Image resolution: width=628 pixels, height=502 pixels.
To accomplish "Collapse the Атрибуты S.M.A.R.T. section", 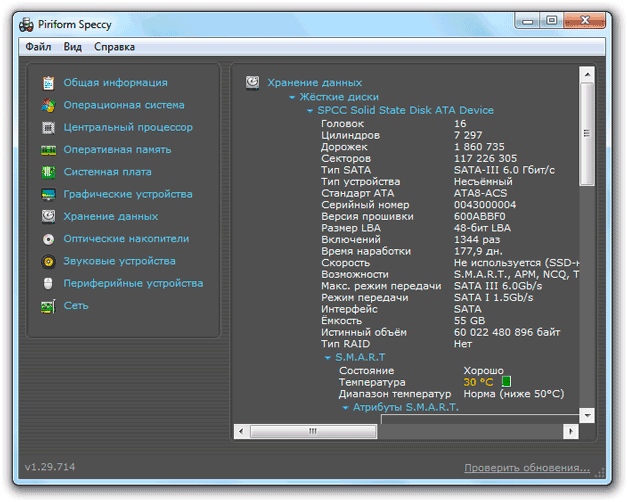I will [345, 408].
